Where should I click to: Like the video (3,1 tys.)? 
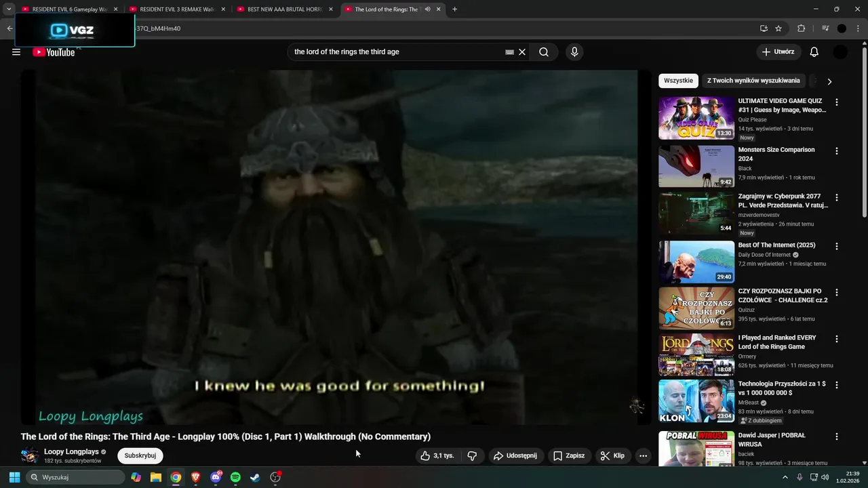click(x=437, y=455)
